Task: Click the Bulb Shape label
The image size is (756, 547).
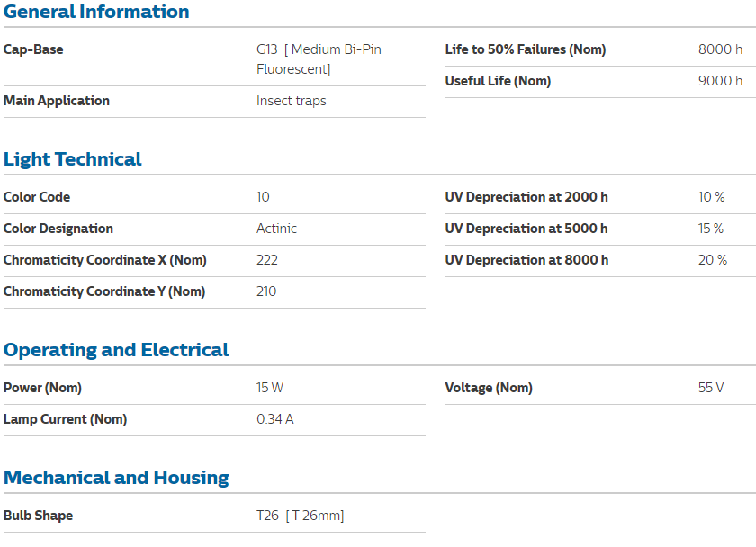Action: pos(38,516)
